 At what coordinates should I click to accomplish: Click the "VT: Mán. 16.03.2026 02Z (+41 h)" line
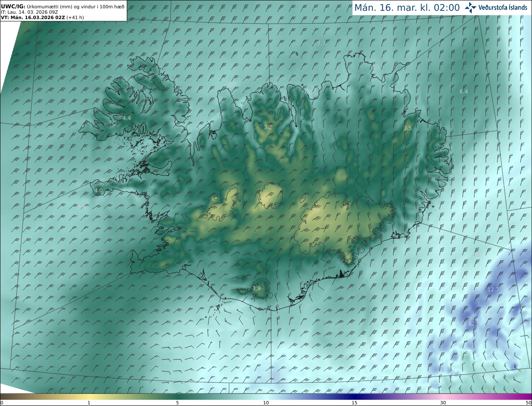tap(42, 17)
